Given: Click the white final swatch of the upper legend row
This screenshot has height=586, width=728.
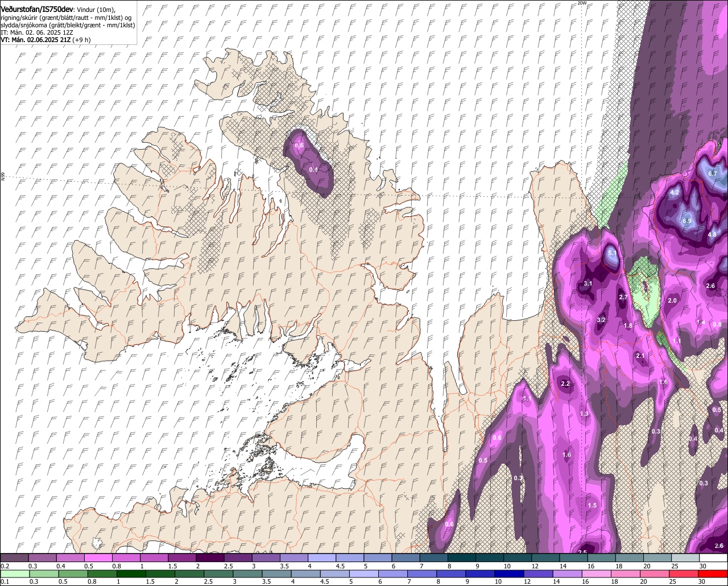Looking at the screenshot, I should pyautogui.click(x=713, y=558).
